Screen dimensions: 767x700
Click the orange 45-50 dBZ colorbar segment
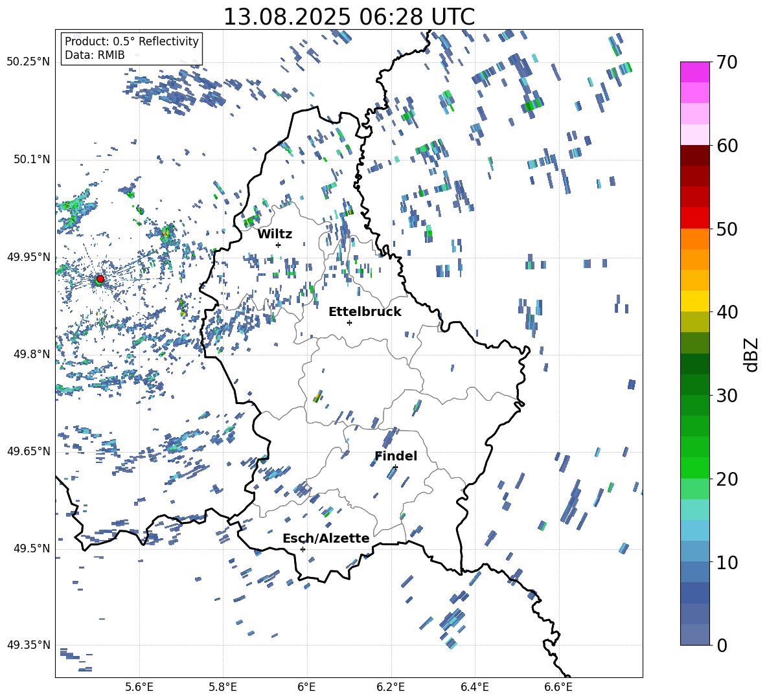(x=694, y=238)
